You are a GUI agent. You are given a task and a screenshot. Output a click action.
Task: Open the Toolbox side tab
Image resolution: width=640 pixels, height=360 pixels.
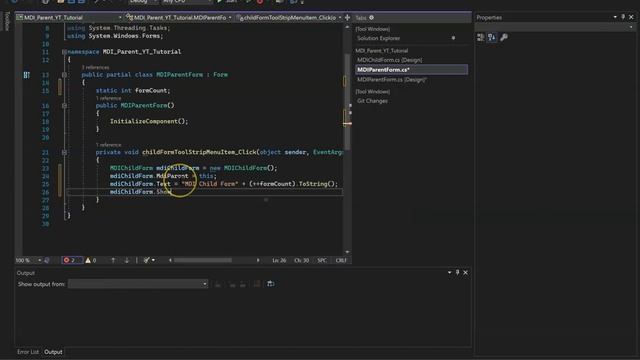pyautogui.click(x=7, y=21)
